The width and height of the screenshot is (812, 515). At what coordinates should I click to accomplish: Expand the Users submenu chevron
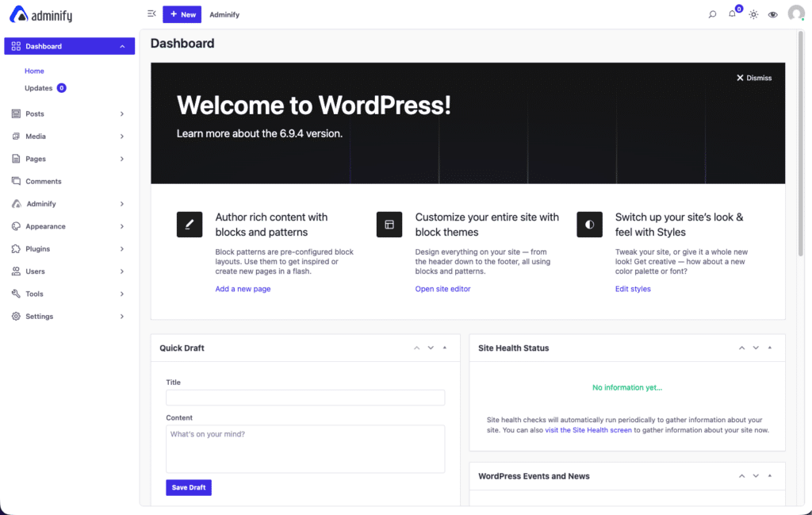pyautogui.click(x=122, y=271)
